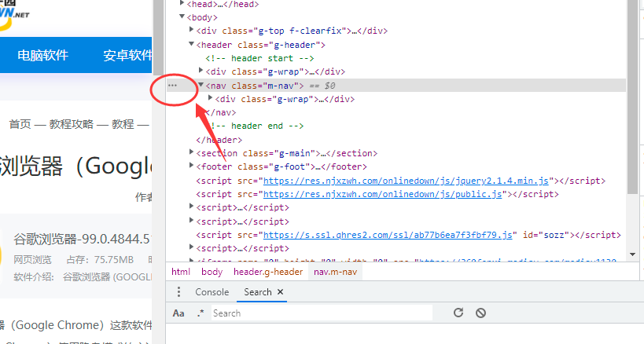644x344 pixels.
Task: Select html in the breadcrumb bar
Action: (x=181, y=272)
